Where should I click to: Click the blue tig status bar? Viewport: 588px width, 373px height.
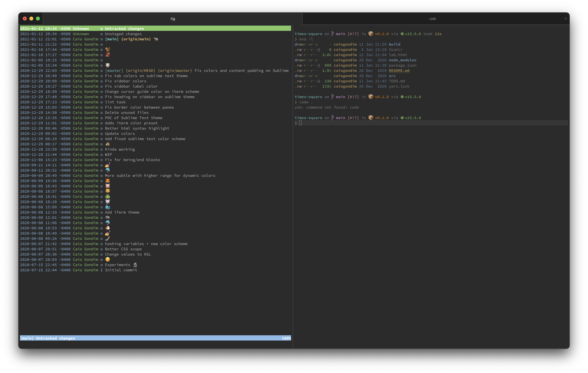(x=155, y=338)
